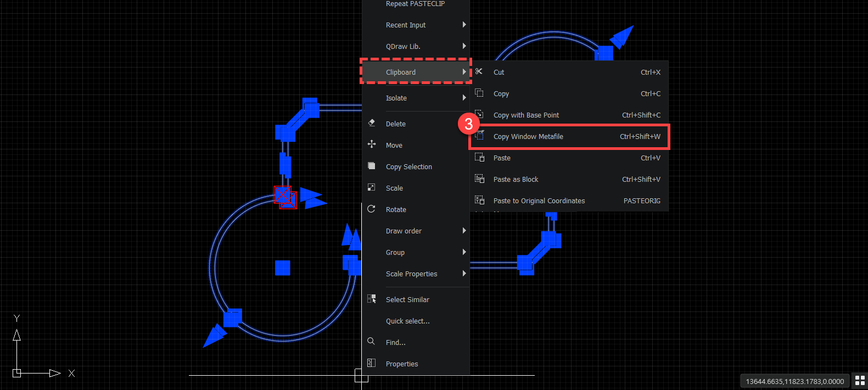Click the Select Similar icon
The height and width of the screenshot is (390, 868).
click(372, 299)
